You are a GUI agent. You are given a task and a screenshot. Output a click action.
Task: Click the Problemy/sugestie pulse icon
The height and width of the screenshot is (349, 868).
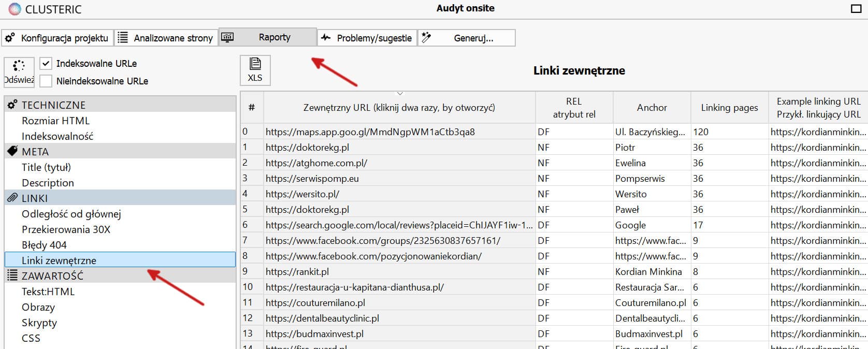pyautogui.click(x=326, y=37)
